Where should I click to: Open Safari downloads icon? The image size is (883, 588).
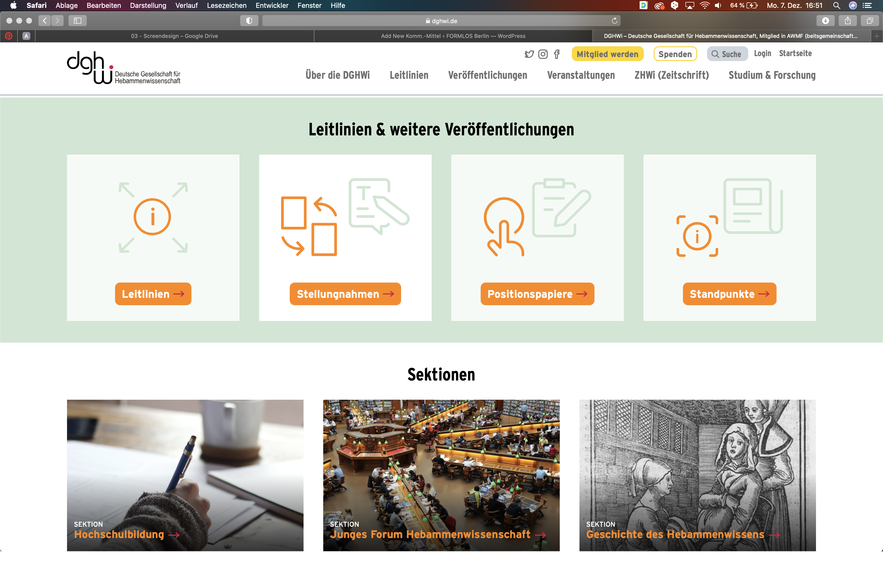pyautogui.click(x=826, y=21)
